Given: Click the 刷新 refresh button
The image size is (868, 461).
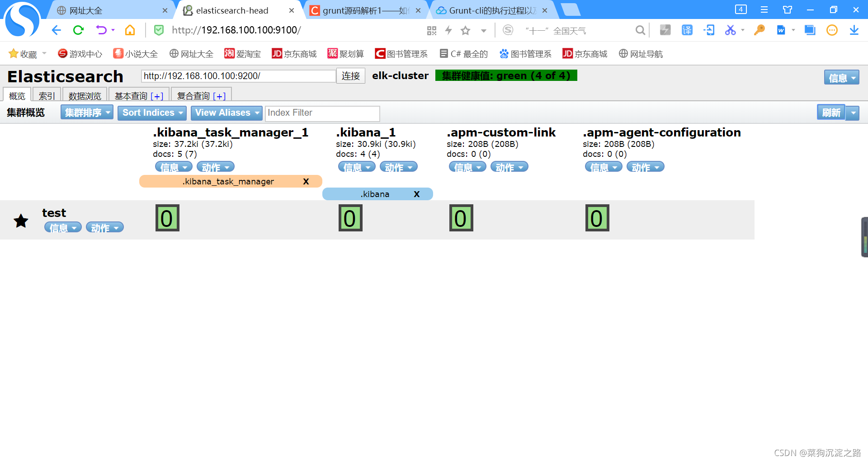Looking at the screenshot, I should (x=831, y=113).
